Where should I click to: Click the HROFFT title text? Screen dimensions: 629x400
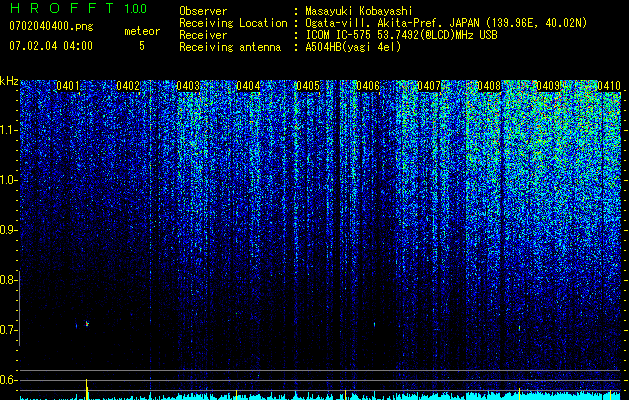click(62, 8)
